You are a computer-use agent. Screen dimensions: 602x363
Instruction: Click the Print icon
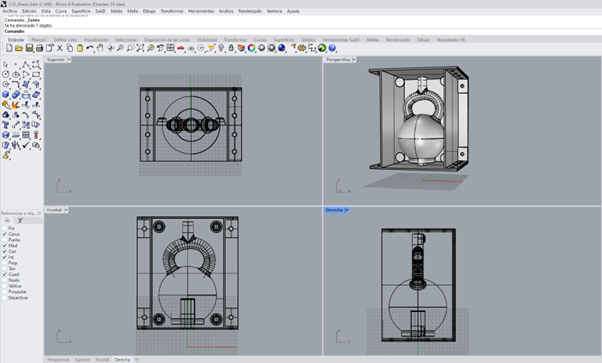tap(39, 48)
